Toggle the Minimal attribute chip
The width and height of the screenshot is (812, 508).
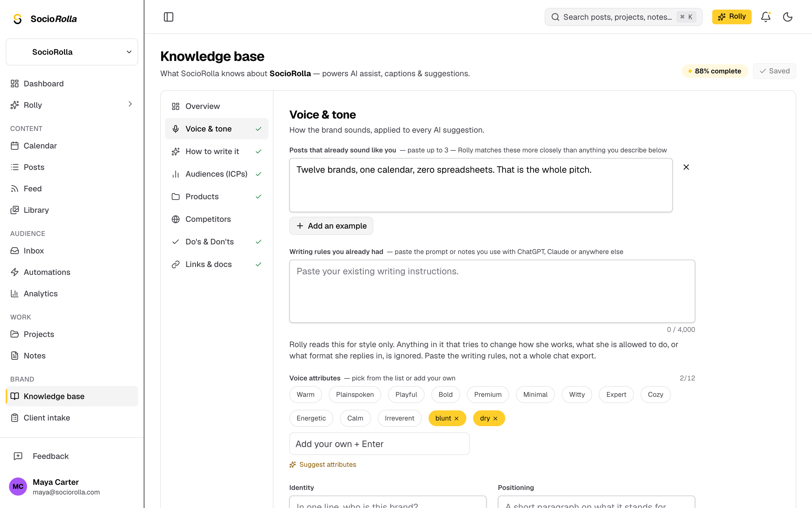pos(535,395)
